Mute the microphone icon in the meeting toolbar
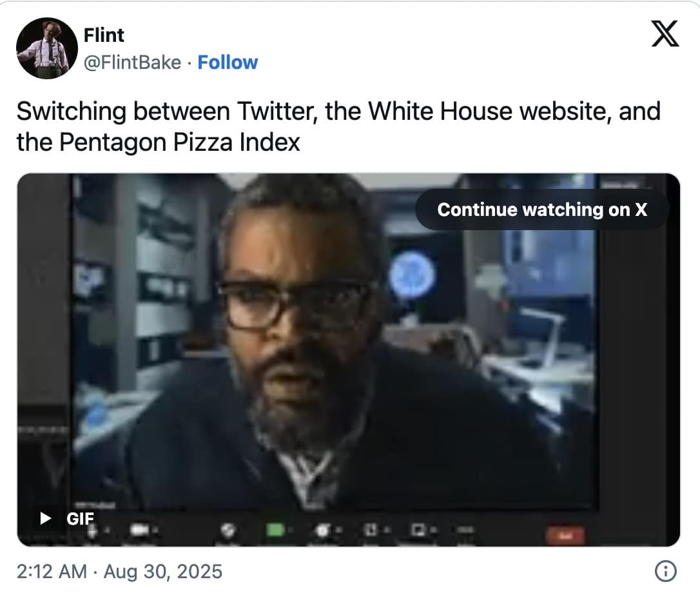Viewport: 700px width, 593px height. pyautogui.click(x=93, y=530)
